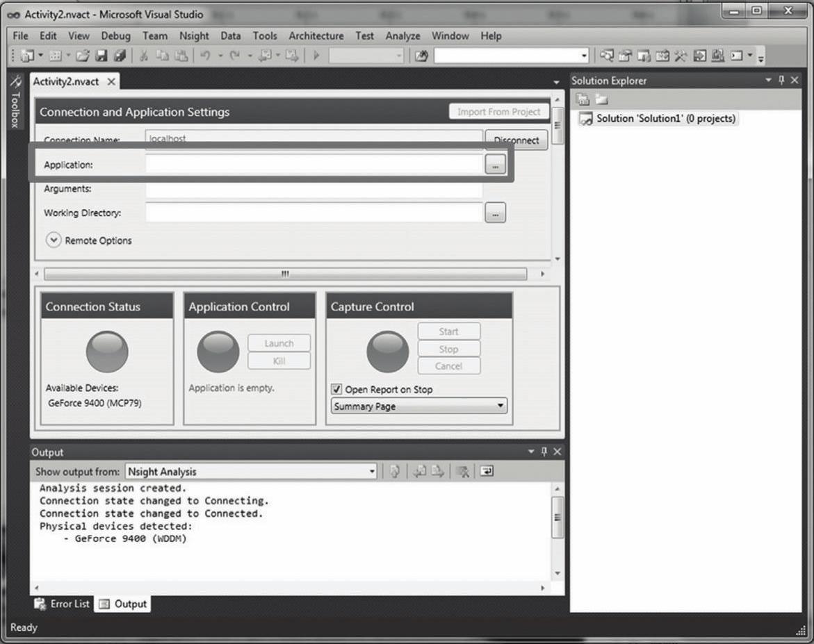Open the Summary Page dropdown
Screen dimensions: 814x644
pyautogui.click(x=419, y=406)
